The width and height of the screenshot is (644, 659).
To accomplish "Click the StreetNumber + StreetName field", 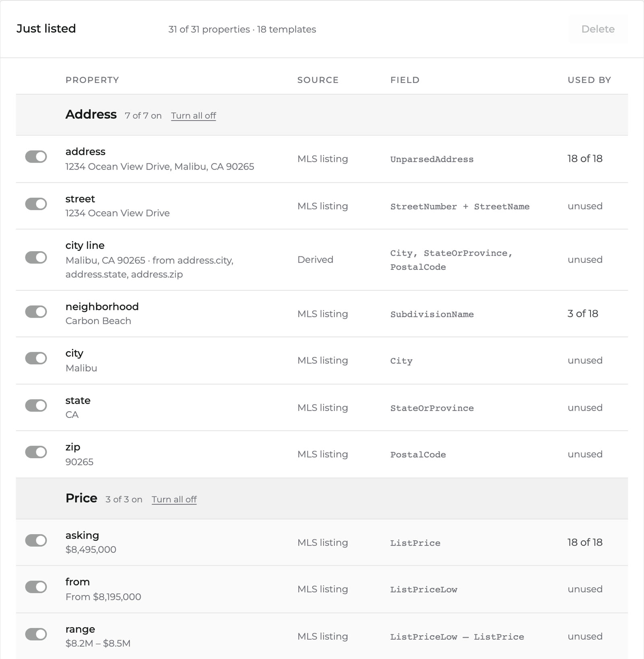I will [460, 207].
